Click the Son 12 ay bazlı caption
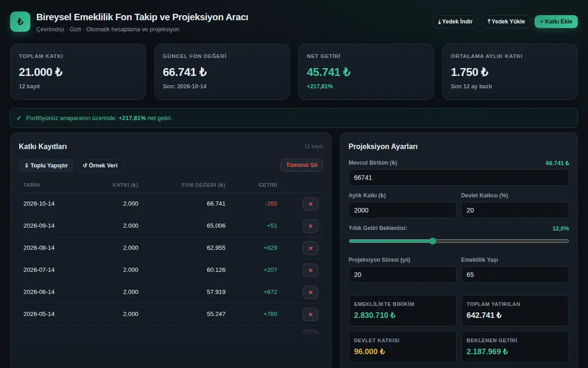The image size is (588, 368). [x=471, y=86]
